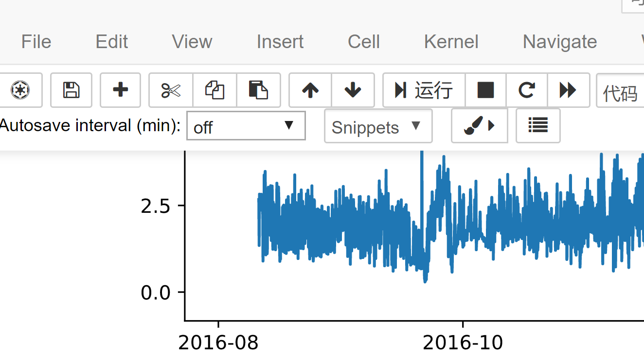Open the Kernel menu

point(451,42)
